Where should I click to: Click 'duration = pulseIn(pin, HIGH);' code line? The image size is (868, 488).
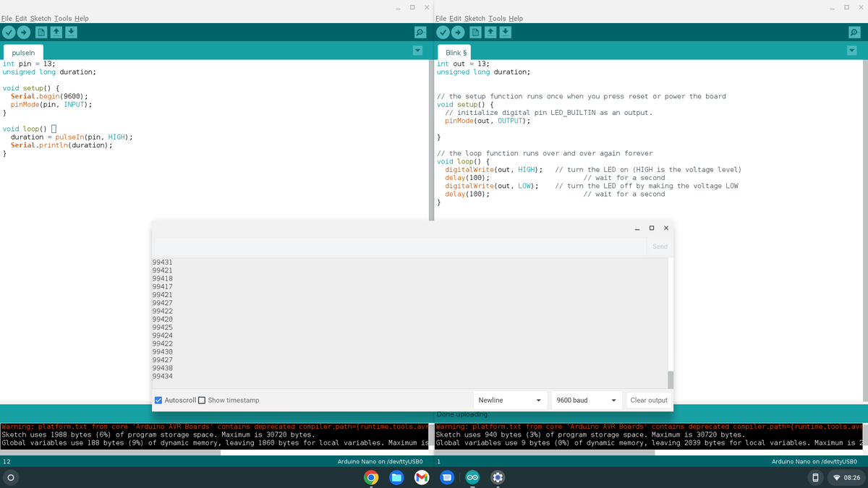[x=72, y=137]
